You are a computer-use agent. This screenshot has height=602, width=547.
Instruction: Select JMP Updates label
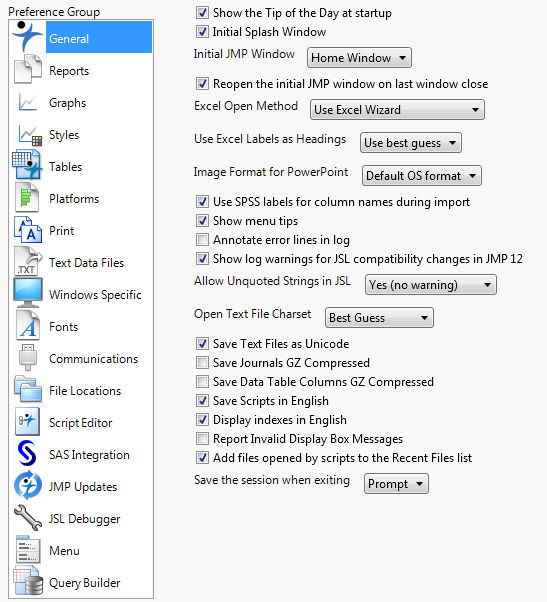coord(83,487)
